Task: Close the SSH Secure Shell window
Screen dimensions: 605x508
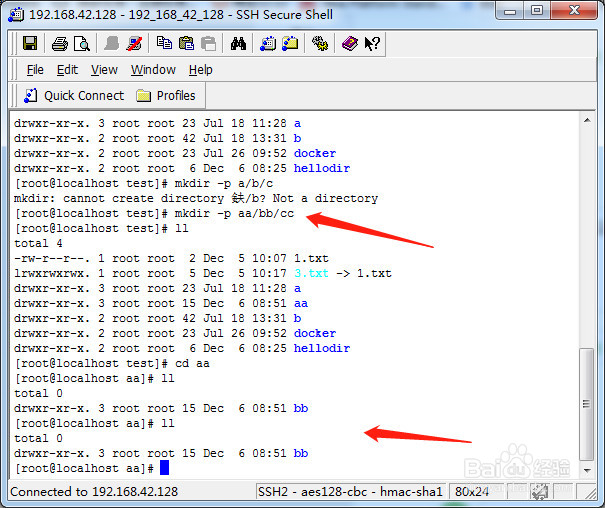Action: click(x=574, y=11)
